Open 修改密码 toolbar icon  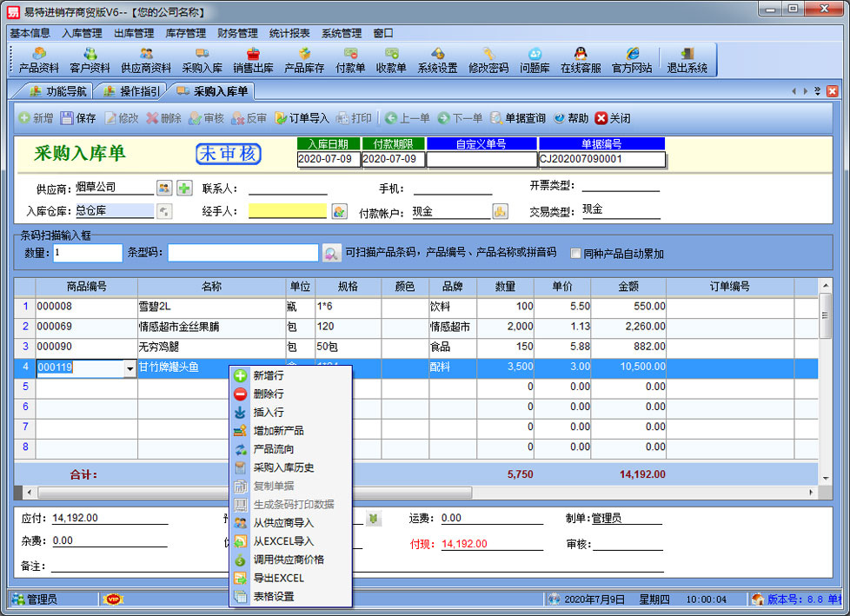488,60
